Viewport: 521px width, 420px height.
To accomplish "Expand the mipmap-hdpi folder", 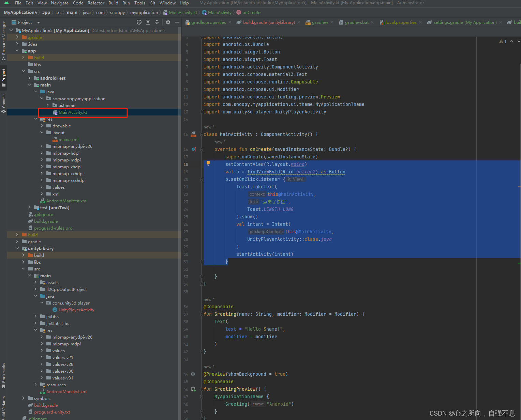I will pyautogui.click(x=42, y=153).
